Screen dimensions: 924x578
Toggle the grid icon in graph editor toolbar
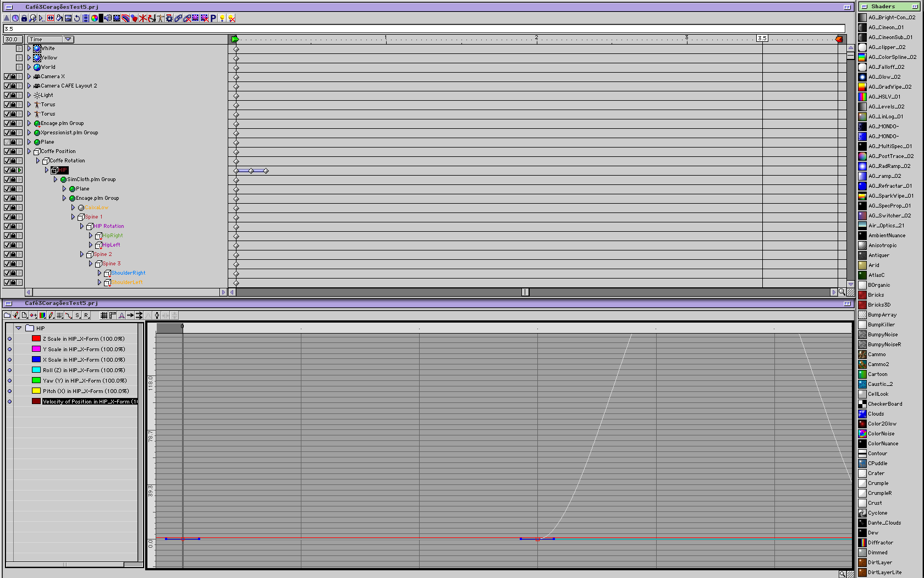point(104,315)
